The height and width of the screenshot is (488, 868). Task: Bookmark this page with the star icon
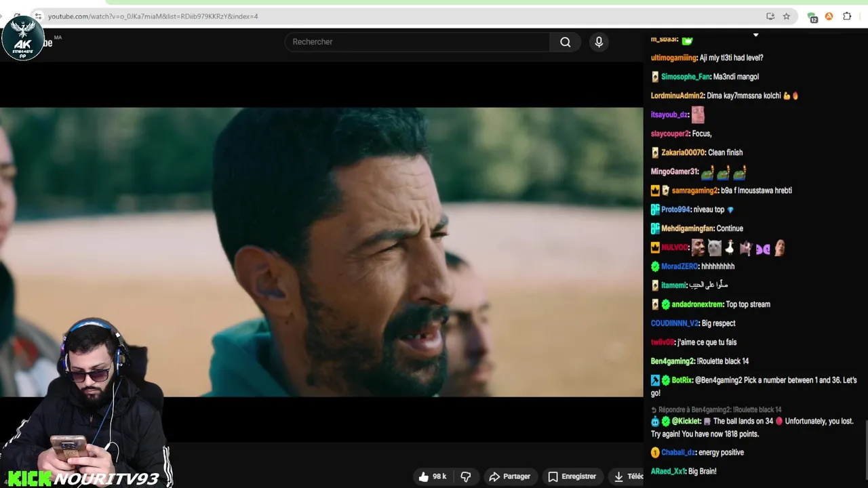click(x=787, y=16)
